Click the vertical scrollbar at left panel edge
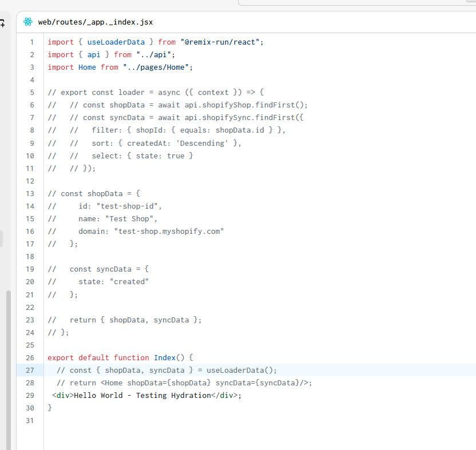This screenshot has height=450, width=476. [9, 370]
